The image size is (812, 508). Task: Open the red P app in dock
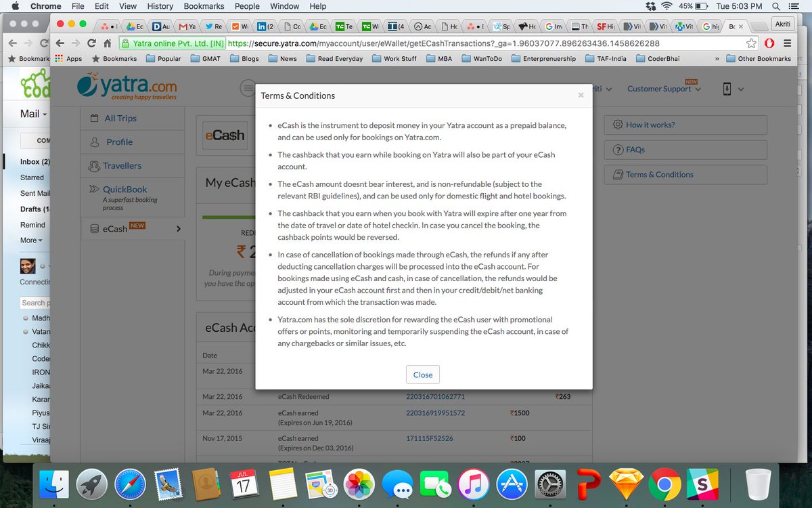tap(589, 484)
